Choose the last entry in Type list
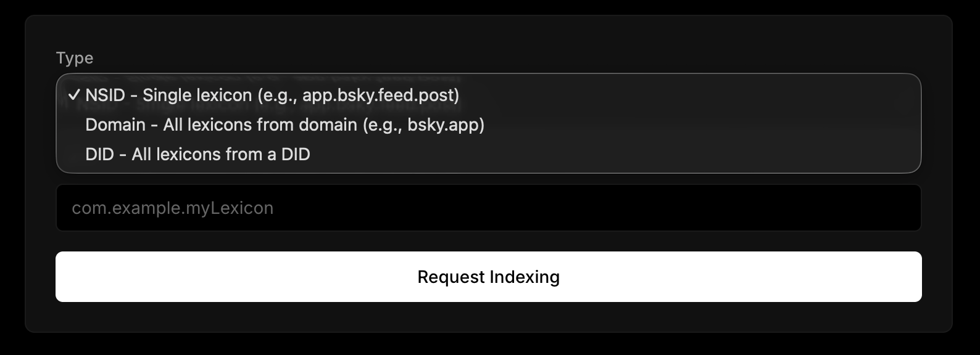 pos(197,154)
